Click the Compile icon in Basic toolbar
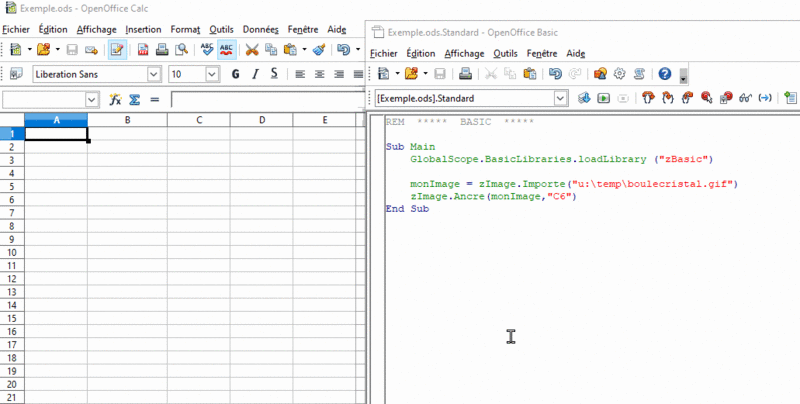 pyautogui.click(x=584, y=98)
